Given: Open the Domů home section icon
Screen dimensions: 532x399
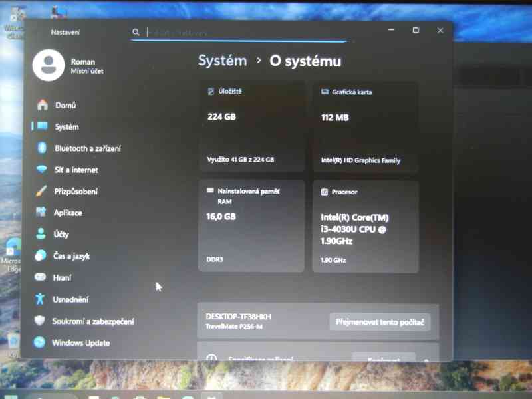Looking at the screenshot, I should point(43,105).
